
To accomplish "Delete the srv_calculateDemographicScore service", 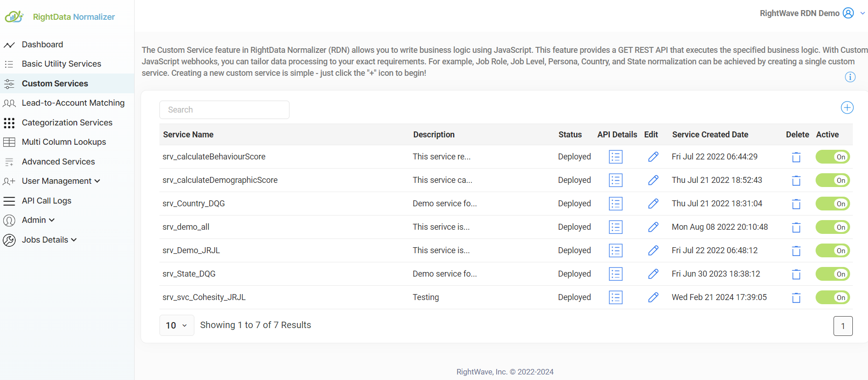I will pos(796,181).
